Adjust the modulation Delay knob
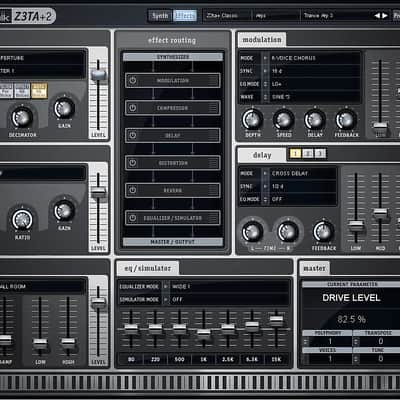Image resolution: width=400 pixels, height=400 pixels. point(314,120)
